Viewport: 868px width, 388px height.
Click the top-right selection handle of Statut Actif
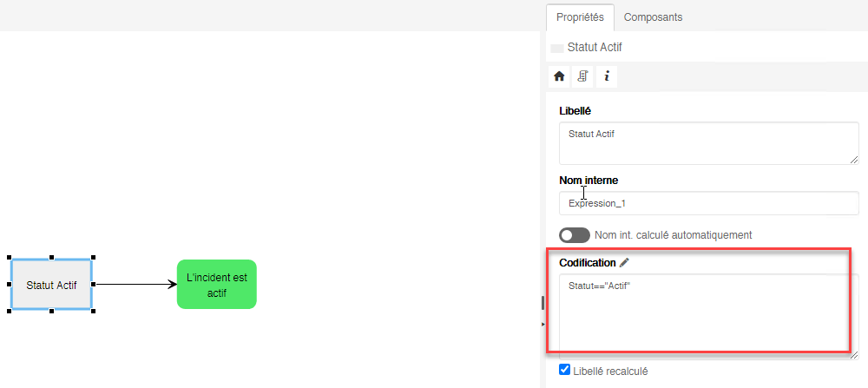point(93,258)
